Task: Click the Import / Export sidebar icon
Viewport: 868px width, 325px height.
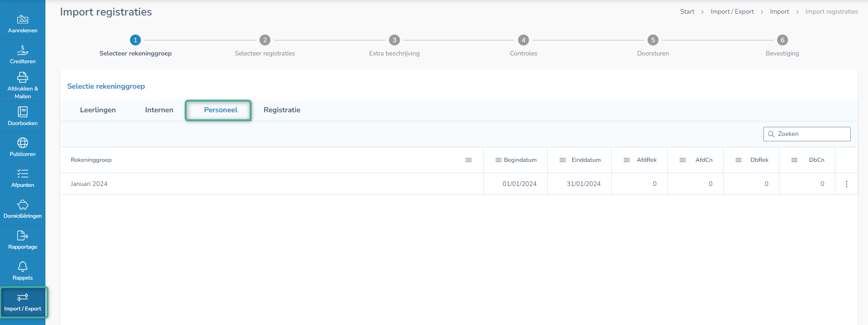Action: (23, 298)
